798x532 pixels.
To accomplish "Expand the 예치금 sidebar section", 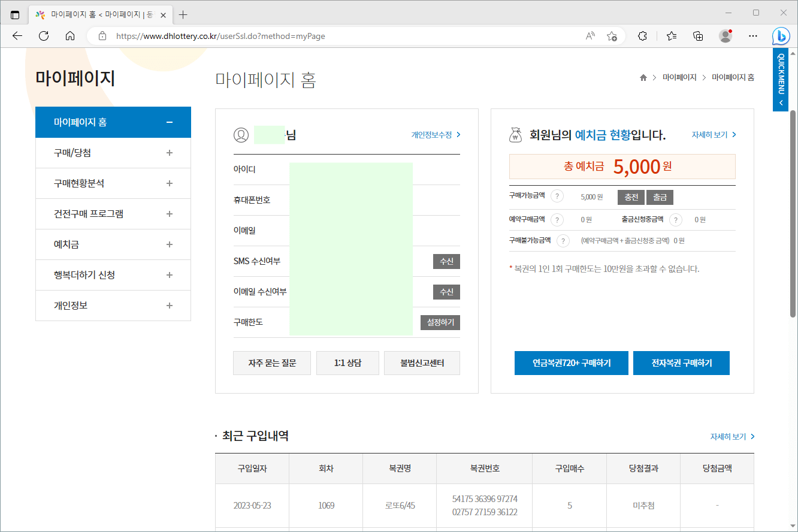I will (170, 244).
